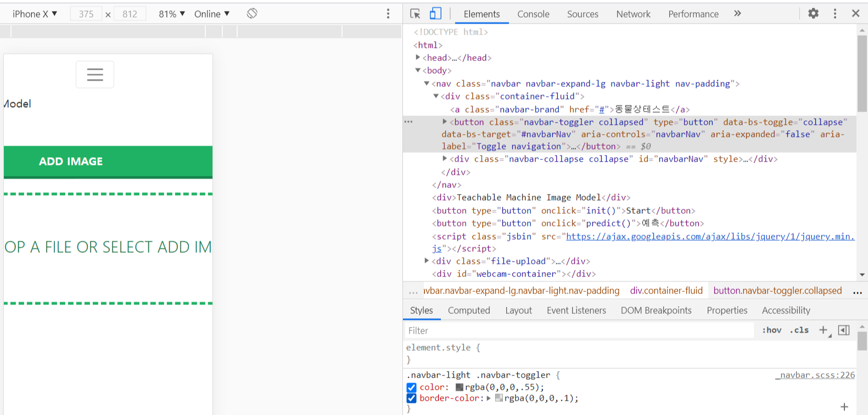This screenshot has height=415, width=868.
Task: Click the drop a file upload area
Action: (x=108, y=248)
